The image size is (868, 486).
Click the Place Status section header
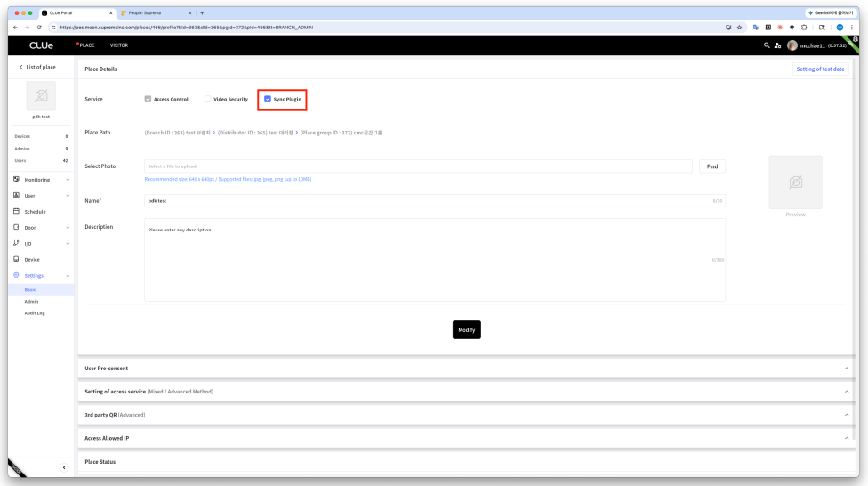coord(467,462)
